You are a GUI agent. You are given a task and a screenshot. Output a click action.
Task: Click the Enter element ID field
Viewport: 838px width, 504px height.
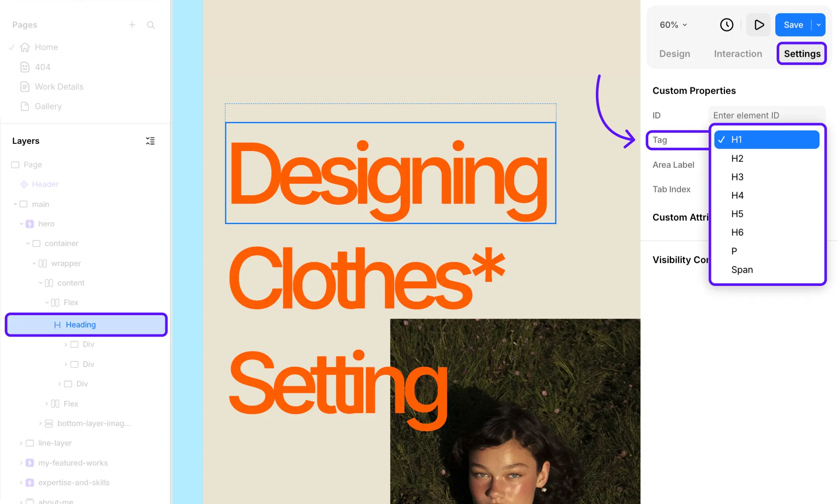(767, 115)
